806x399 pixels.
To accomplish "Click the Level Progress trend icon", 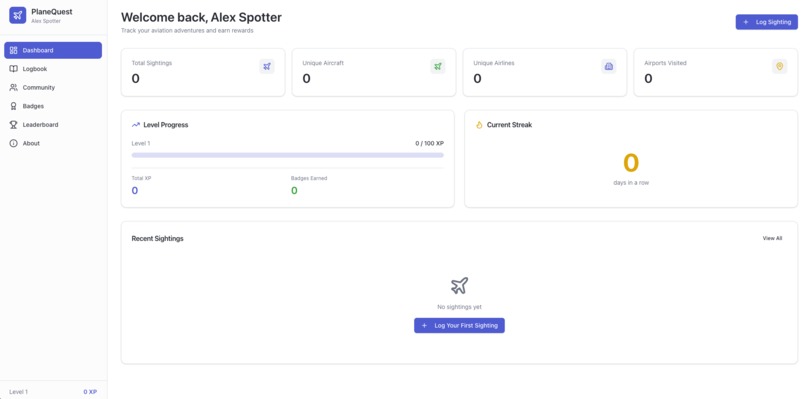I will [x=136, y=124].
